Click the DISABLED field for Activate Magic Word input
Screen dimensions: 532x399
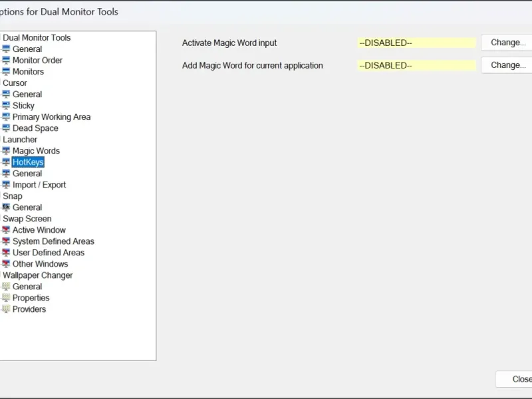[417, 43]
